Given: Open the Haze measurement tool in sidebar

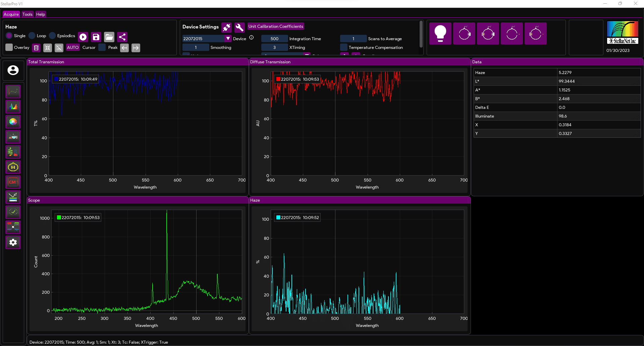Looking at the screenshot, I should click(13, 167).
